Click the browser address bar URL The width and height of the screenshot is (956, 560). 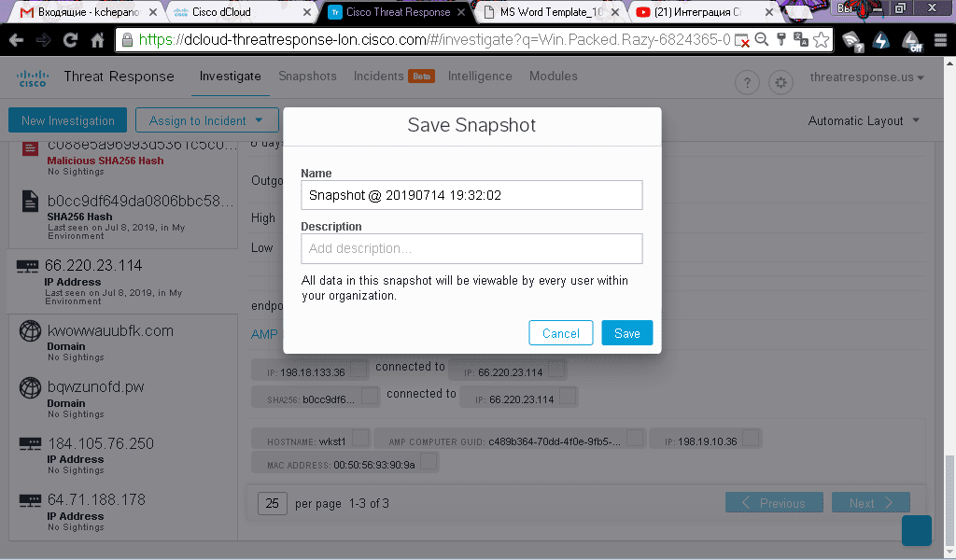(x=434, y=40)
